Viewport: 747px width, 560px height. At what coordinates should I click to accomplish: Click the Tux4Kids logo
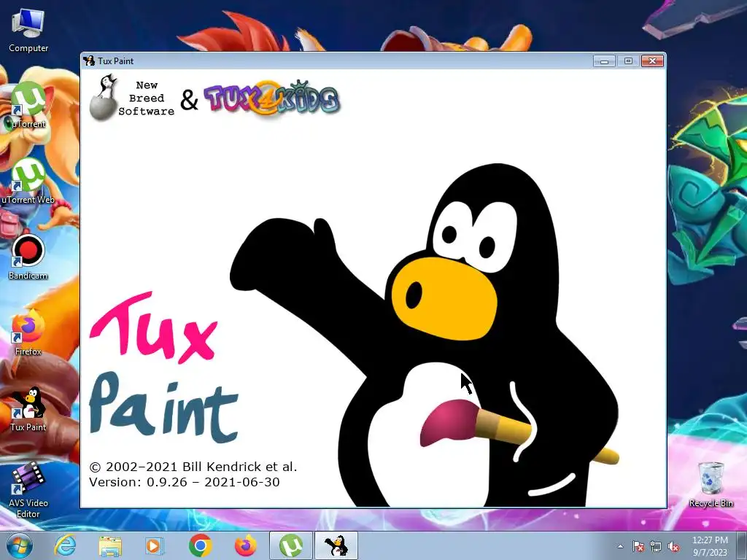tap(272, 98)
